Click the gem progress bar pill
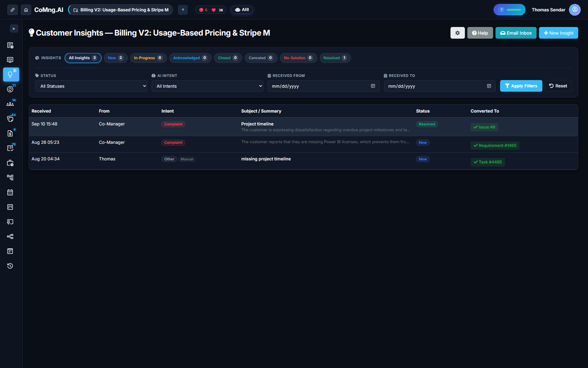This screenshot has width=588, height=368. click(x=509, y=10)
